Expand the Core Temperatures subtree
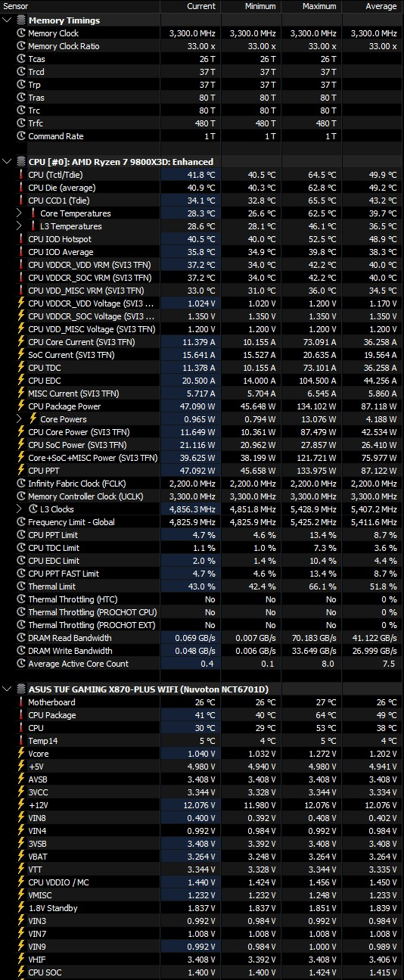Image resolution: width=404 pixels, height=980 pixels. coord(19,213)
